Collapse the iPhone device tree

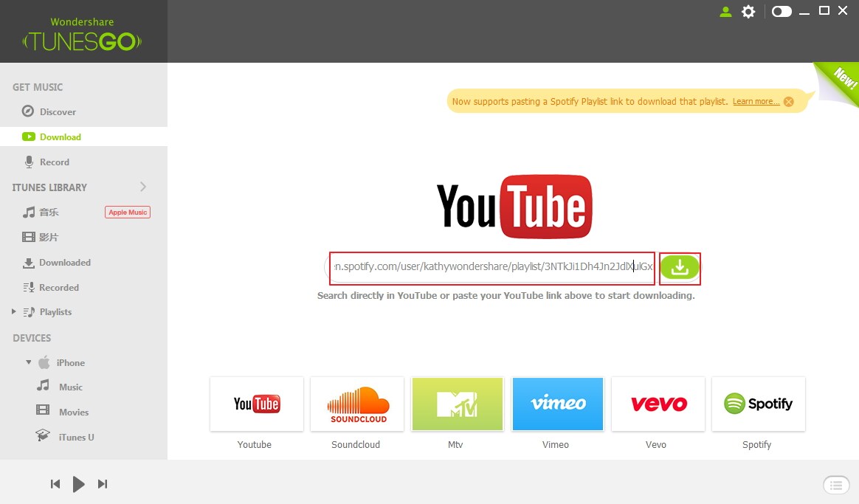click(x=29, y=362)
